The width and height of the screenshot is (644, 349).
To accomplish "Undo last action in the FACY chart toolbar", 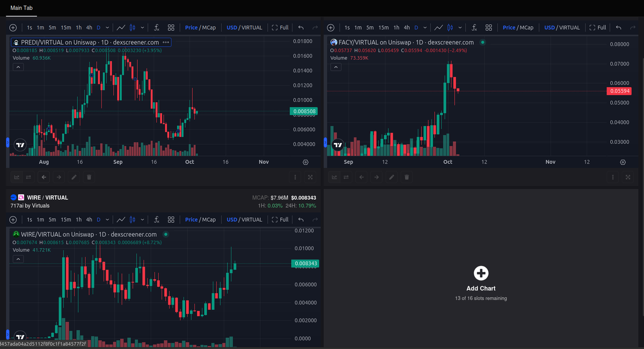I will pos(618,27).
